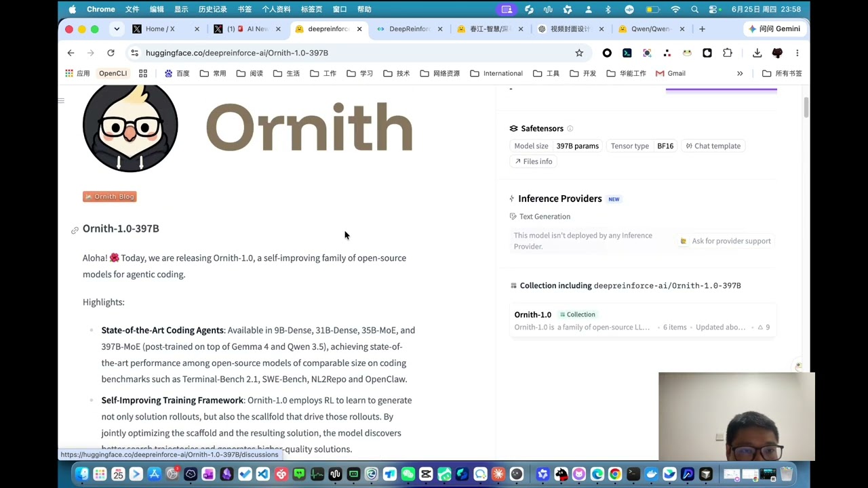This screenshot has width=868, height=488.
Task: Close the Home / X tab
Action: (197, 29)
